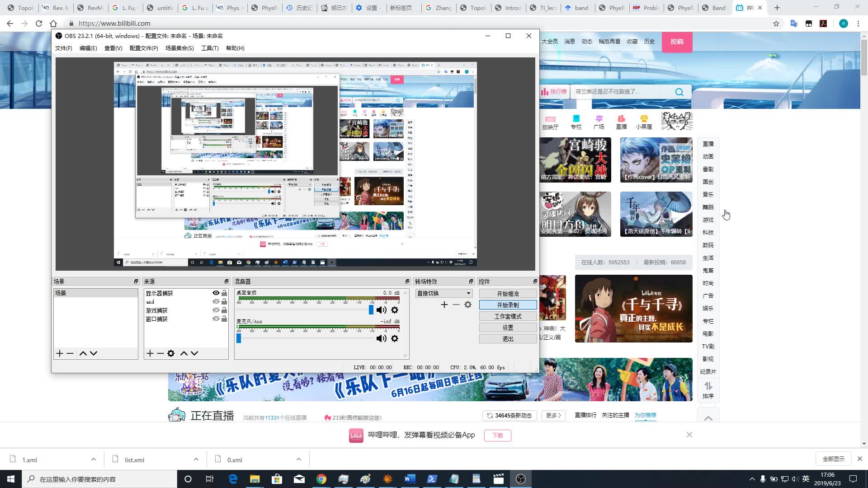Viewport: 868px width, 488px height.
Task: Open 场景集合(S) menu in OBS
Action: tap(179, 48)
